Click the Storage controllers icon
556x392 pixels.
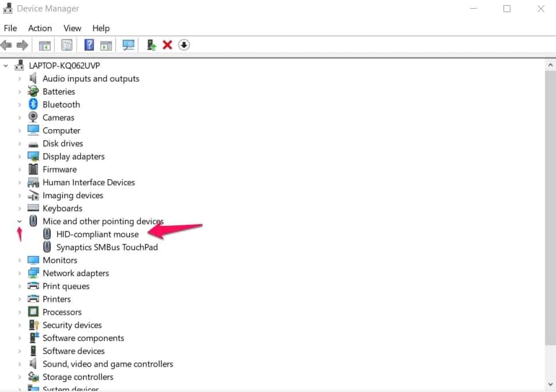[x=33, y=376]
